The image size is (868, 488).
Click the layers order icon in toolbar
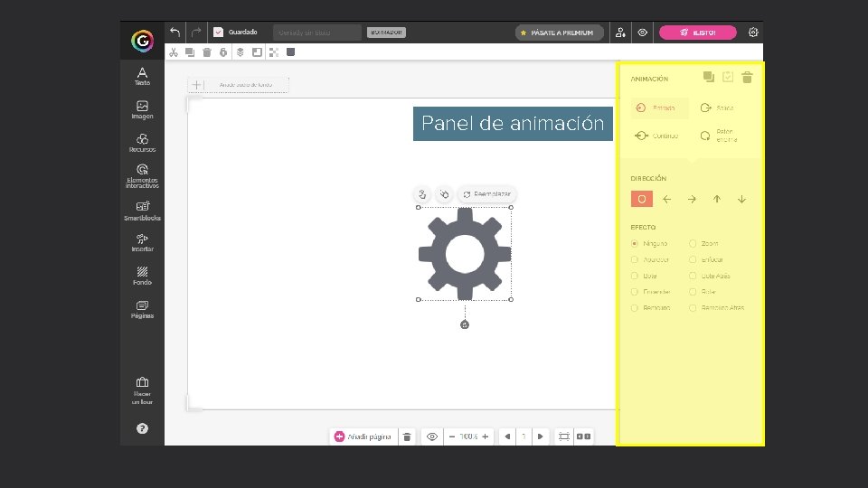(x=241, y=52)
